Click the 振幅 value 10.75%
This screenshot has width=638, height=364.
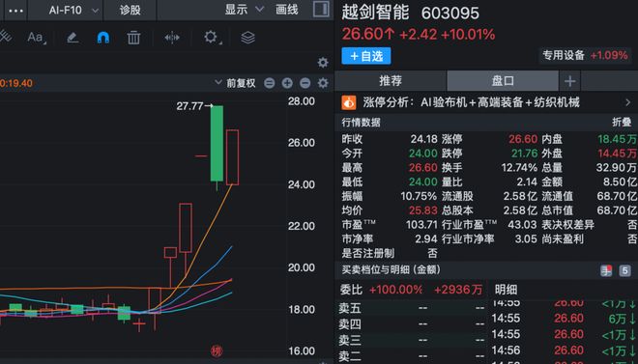click(x=420, y=196)
